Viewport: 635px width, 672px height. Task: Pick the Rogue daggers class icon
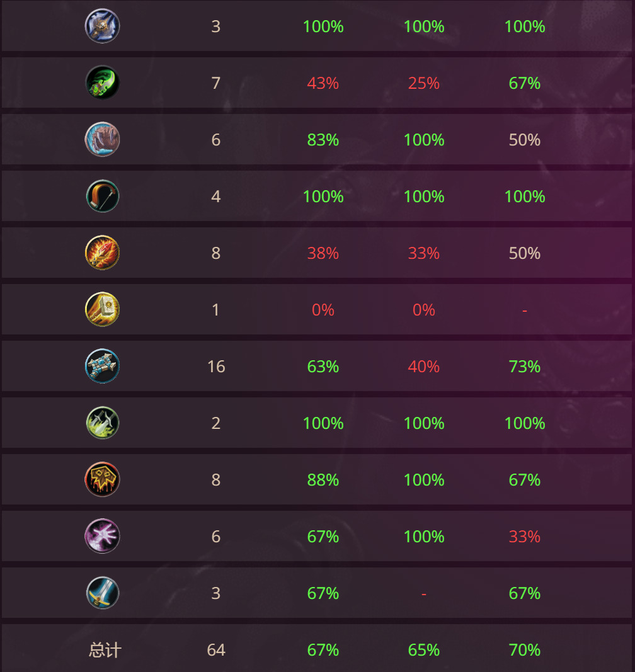coord(102,423)
